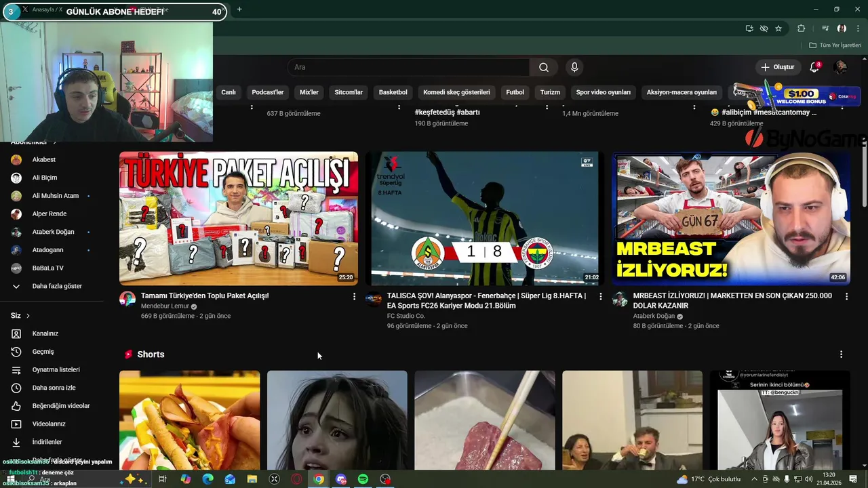Screen dimensions: 868x488
Task: Open options menu for MrBeast İzliyoruz video
Action: point(846,296)
